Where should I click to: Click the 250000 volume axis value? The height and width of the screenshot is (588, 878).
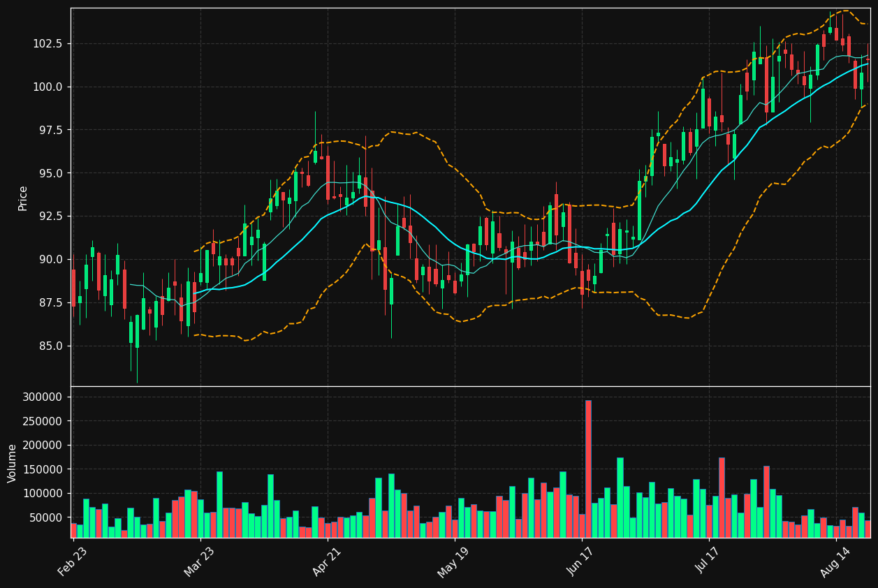click(x=43, y=422)
